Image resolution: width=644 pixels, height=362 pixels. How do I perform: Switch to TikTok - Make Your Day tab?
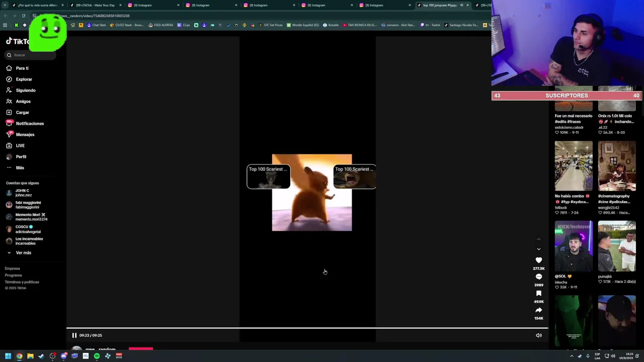[x=95, y=5]
